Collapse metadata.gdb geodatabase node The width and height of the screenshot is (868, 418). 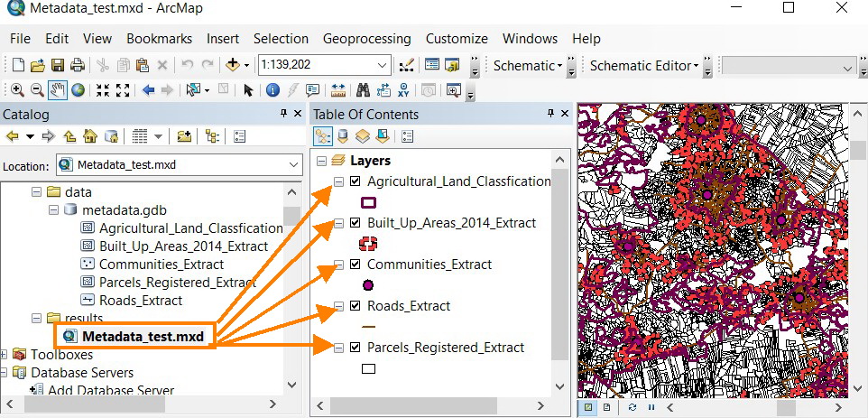pos(54,210)
